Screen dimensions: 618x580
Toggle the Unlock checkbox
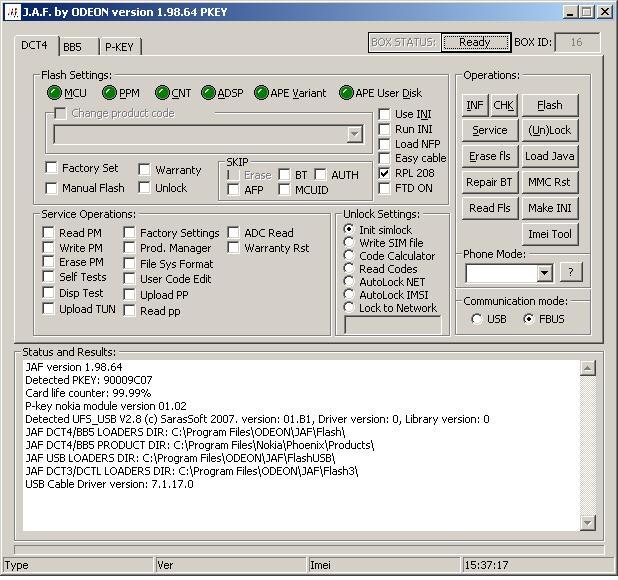[144, 188]
